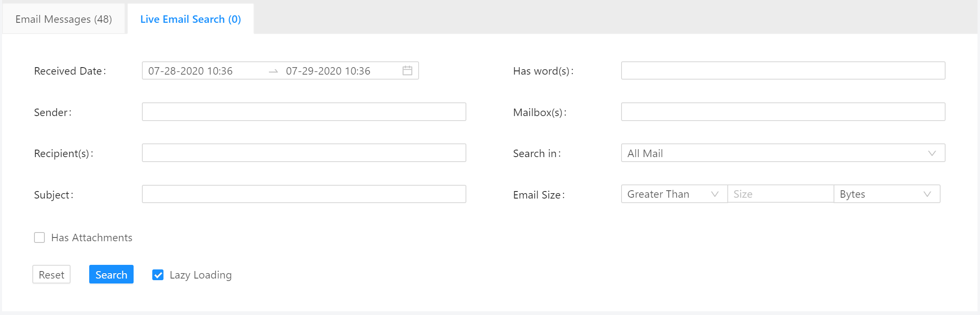This screenshot has height=315, width=980.
Task: Click the Reset button
Action: (x=51, y=274)
